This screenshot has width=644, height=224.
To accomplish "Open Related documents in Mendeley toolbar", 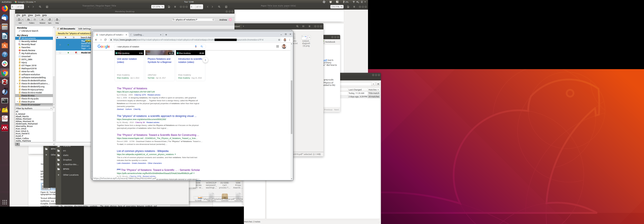I will click(x=42, y=20).
